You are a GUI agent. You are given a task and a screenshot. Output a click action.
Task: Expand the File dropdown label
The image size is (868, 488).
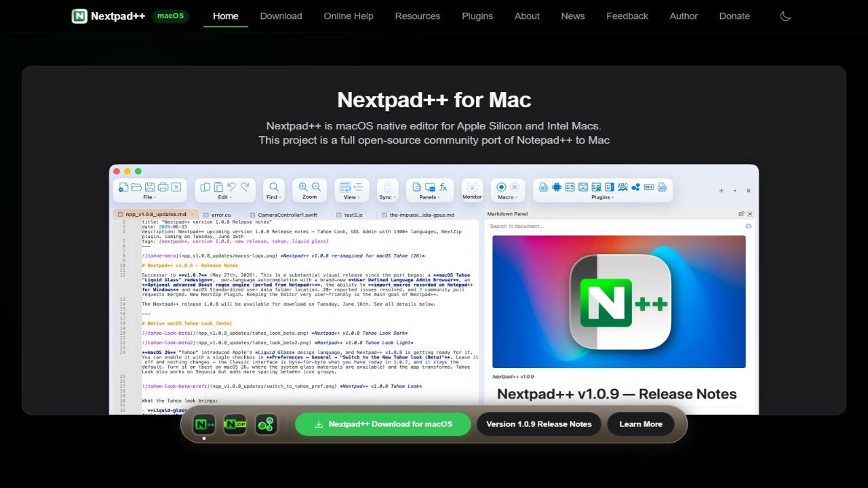click(x=150, y=197)
